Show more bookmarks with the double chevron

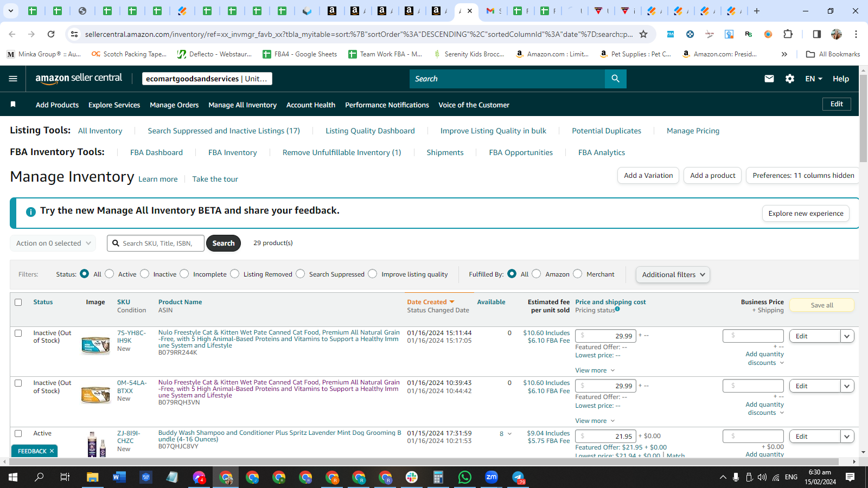(x=784, y=54)
